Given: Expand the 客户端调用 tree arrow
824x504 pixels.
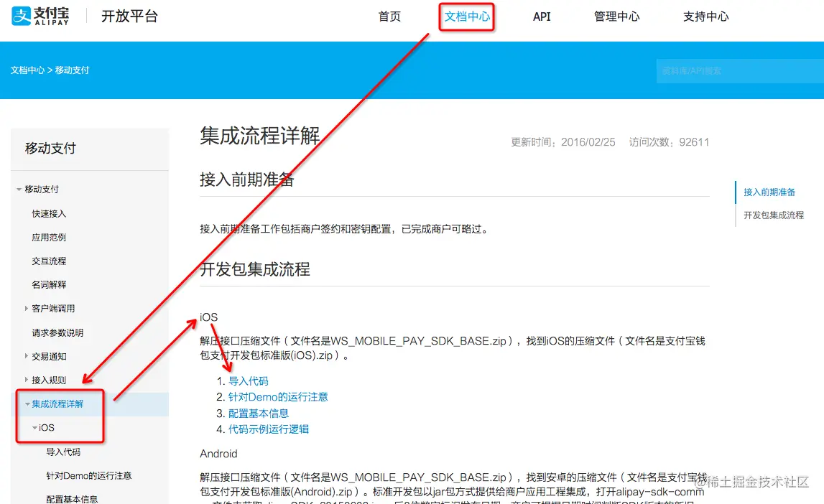Looking at the screenshot, I should click(x=27, y=309).
